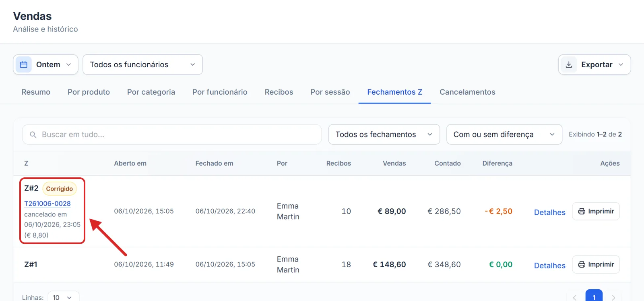This screenshot has width=644, height=301.
Task: Switch to the Por produto tab
Action: click(x=89, y=92)
